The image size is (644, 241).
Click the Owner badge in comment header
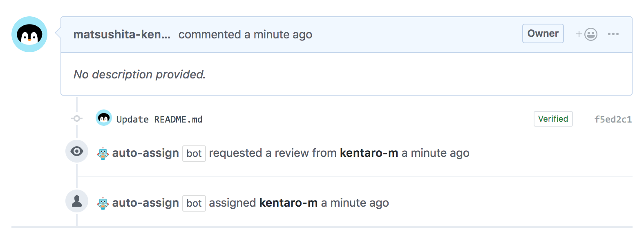click(543, 33)
